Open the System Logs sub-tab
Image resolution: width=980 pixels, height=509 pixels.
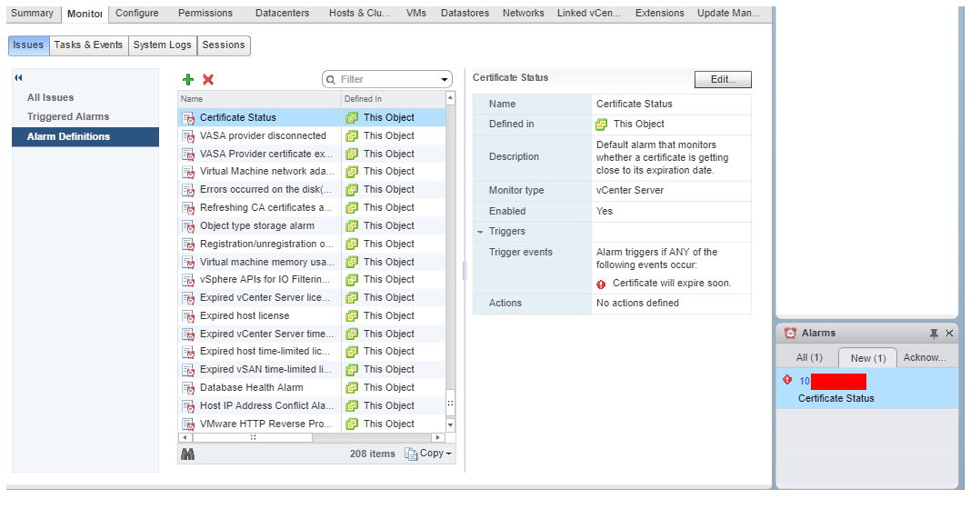tap(163, 45)
